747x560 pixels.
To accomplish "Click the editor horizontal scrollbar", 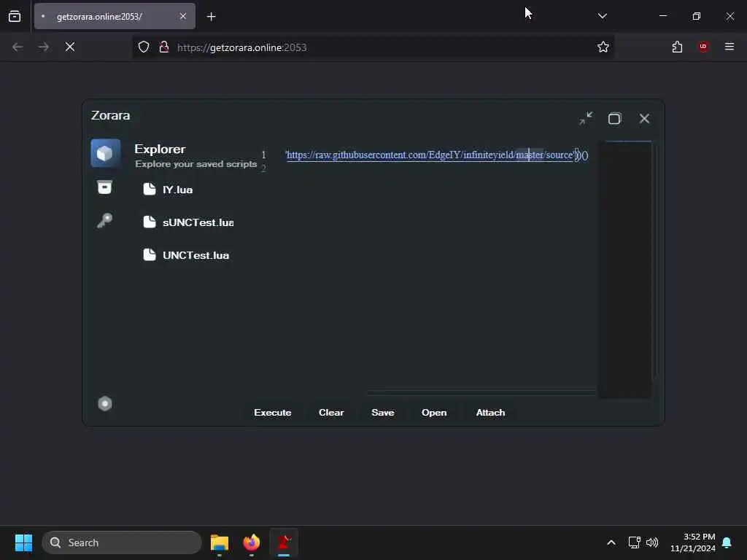I will pyautogui.click(x=481, y=392).
